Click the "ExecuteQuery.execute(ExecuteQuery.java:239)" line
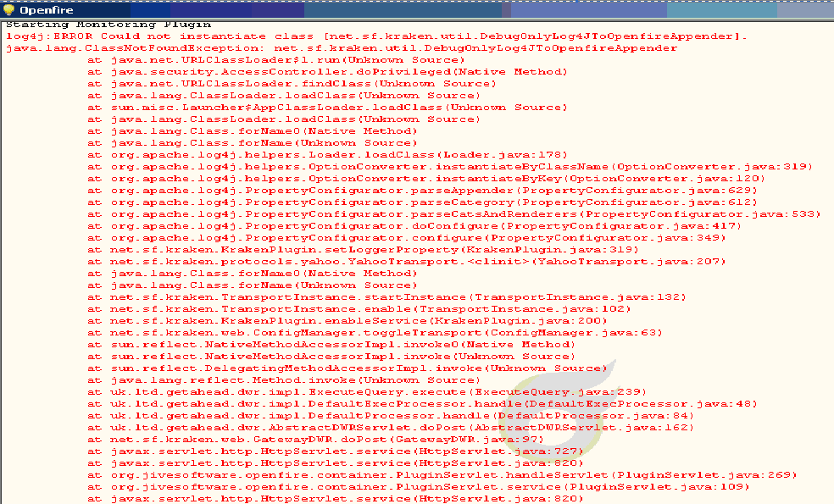The width and height of the screenshot is (834, 504). coord(367,392)
